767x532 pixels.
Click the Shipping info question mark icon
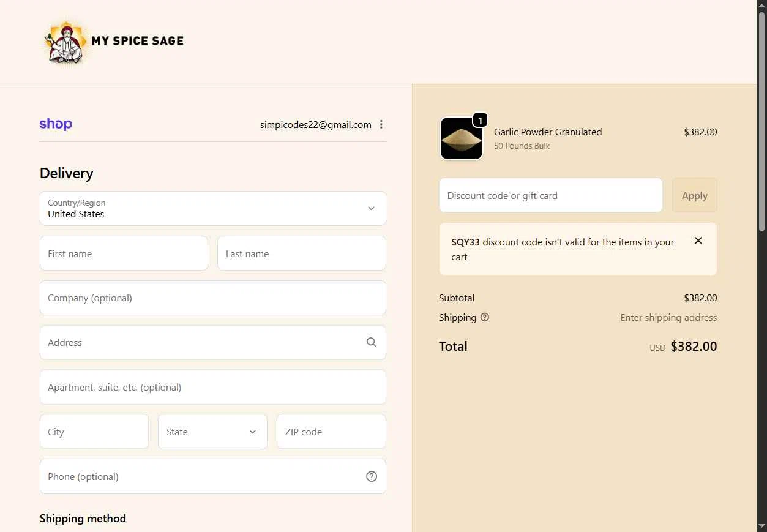(x=485, y=317)
